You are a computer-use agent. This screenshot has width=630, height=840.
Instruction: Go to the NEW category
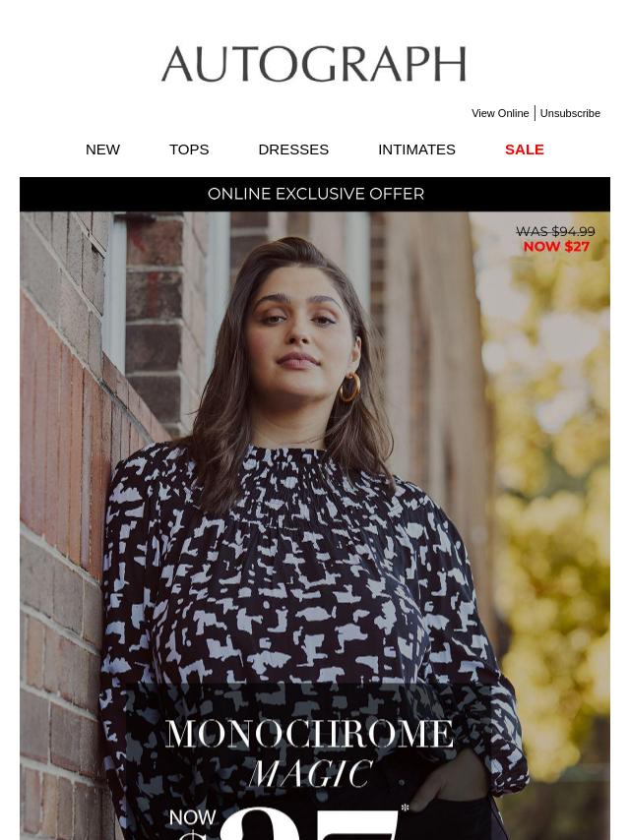[x=102, y=150]
